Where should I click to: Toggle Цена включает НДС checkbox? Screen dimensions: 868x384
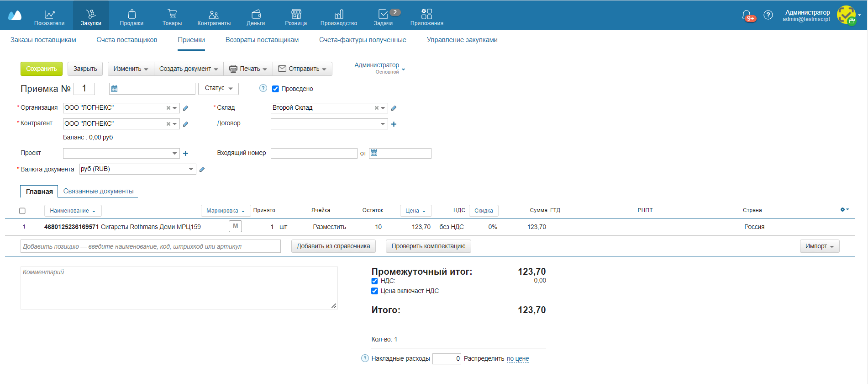[374, 291]
